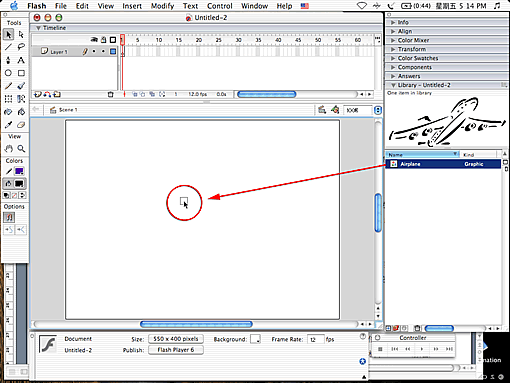Activate the Zoom magnifier tool
Screen dimensions: 510x383
coord(21,149)
